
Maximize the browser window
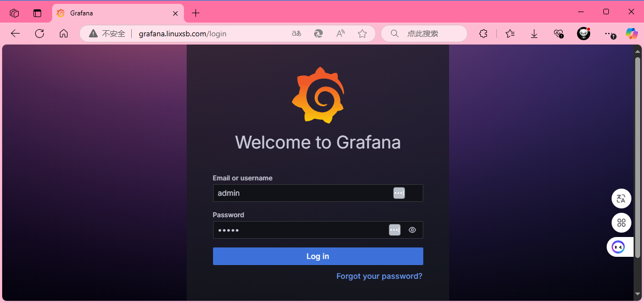pyautogui.click(x=606, y=12)
